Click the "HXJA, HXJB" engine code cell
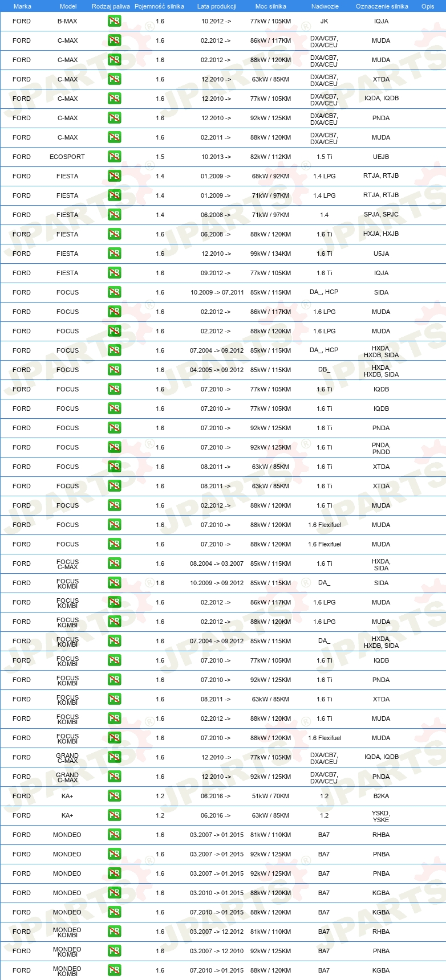446x980 pixels. coord(381,234)
